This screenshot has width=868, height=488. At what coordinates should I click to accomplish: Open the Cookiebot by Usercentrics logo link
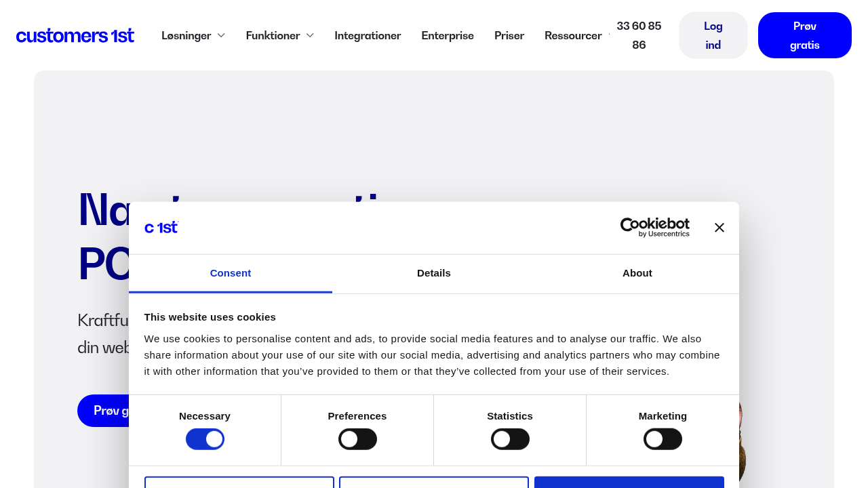(x=655, y=228)
